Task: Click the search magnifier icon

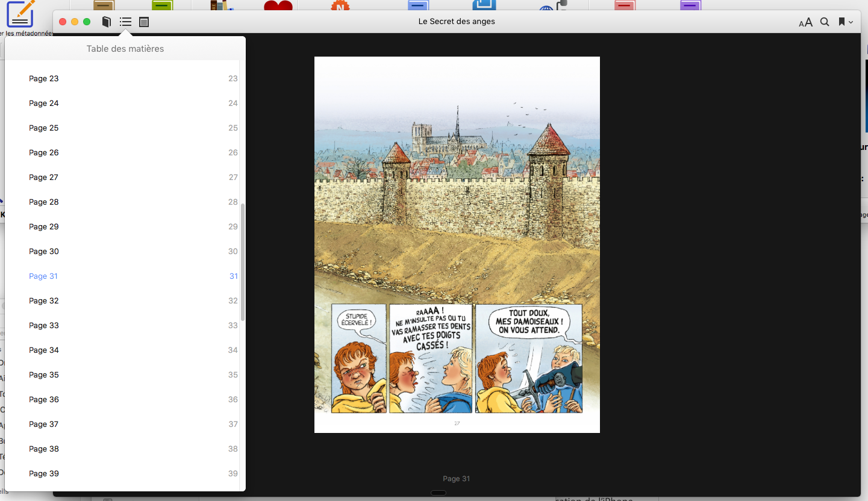Action: [x=825, y=22]
